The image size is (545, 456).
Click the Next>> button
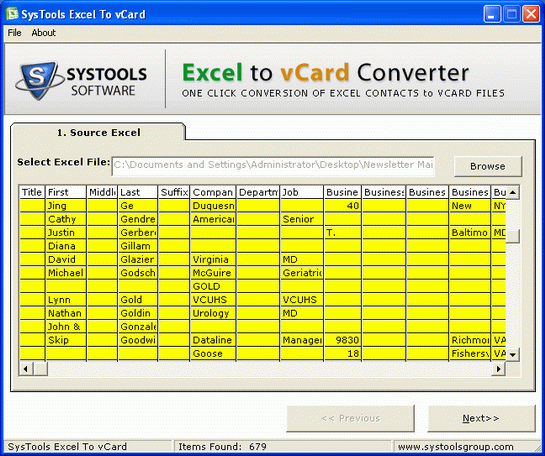481,418
